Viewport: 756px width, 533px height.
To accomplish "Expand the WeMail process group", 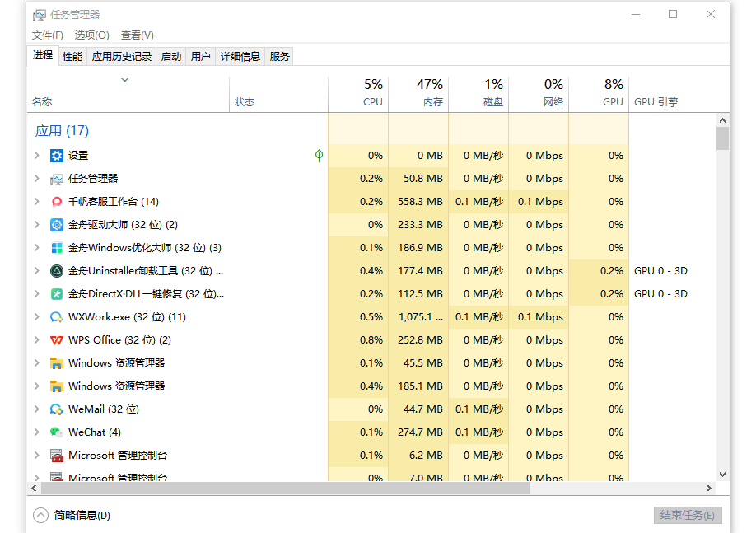I will coord(36,409).
